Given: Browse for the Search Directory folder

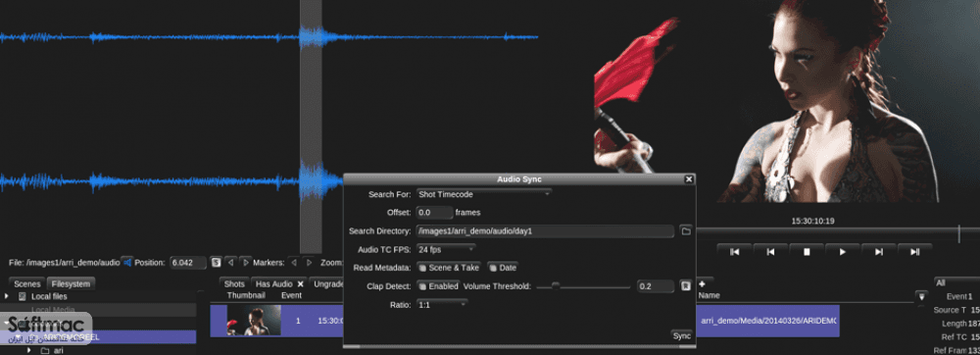Looking at the screenshot, I should (x=686, y=231).
